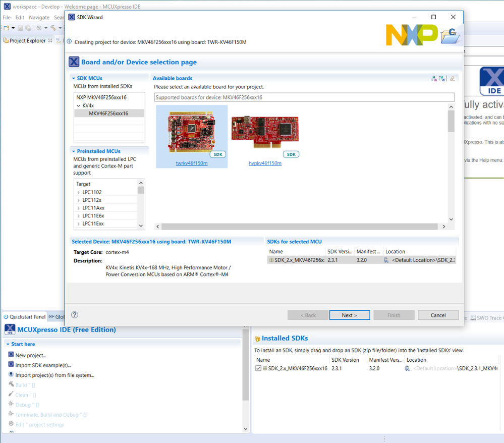Viewport: 504px width, 443px height.
Task: Click location icon in SDKs for selected MCU
Action: [386, 260]
